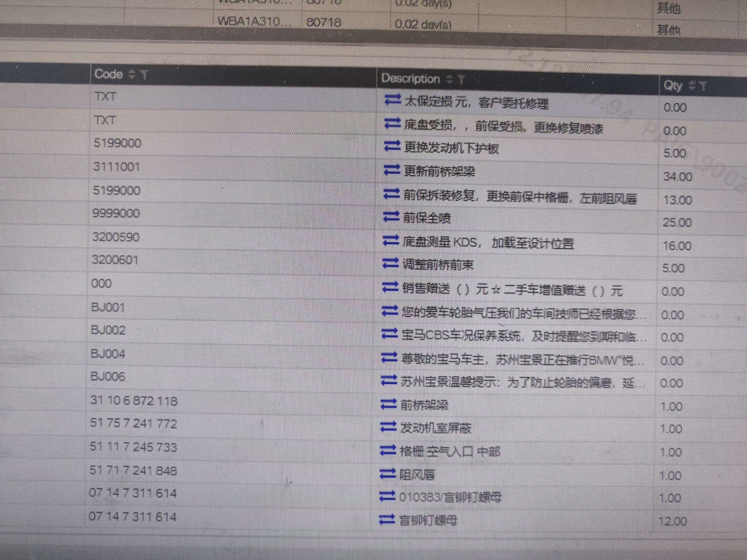Click swap arrows icon beside 发动机室屏蔽
This screenshot has height=560, width=747.
388,427
